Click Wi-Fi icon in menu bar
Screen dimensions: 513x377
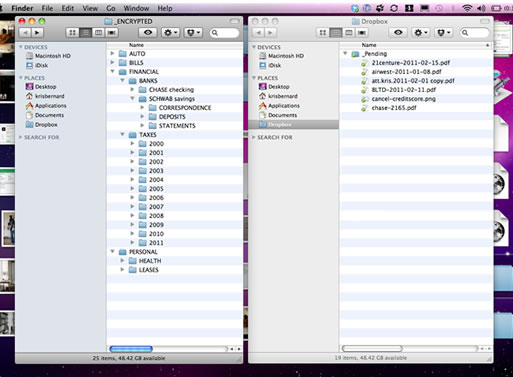[x=467, y=8]
